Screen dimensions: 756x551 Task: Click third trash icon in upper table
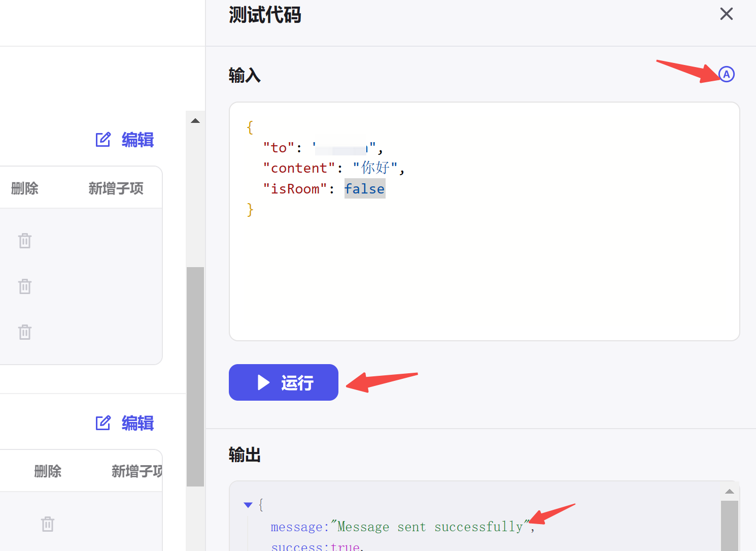pyautogui.click(x=25, y=332)
